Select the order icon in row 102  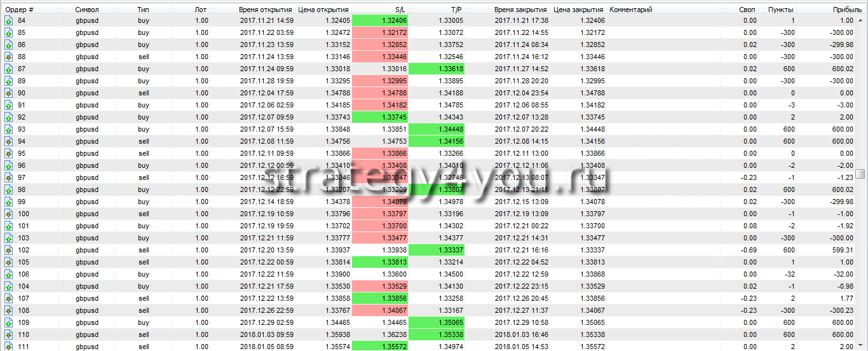[9, 250]
